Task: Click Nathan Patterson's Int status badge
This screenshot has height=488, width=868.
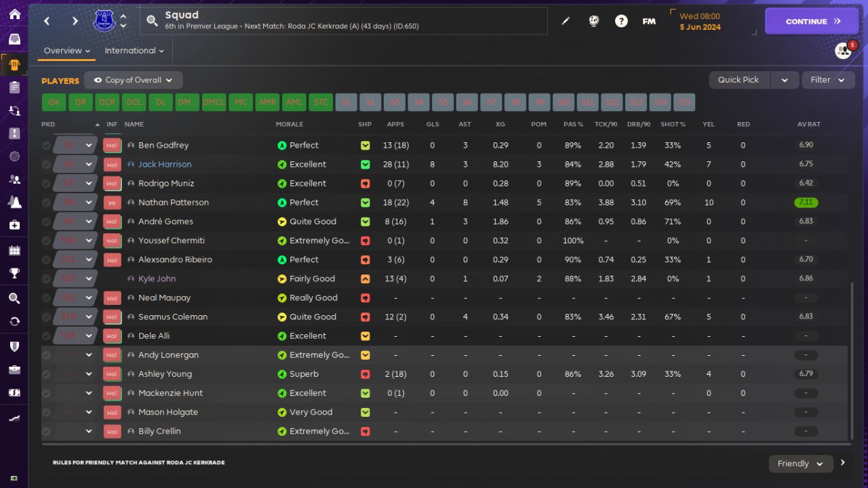Action: pos(112,203)
